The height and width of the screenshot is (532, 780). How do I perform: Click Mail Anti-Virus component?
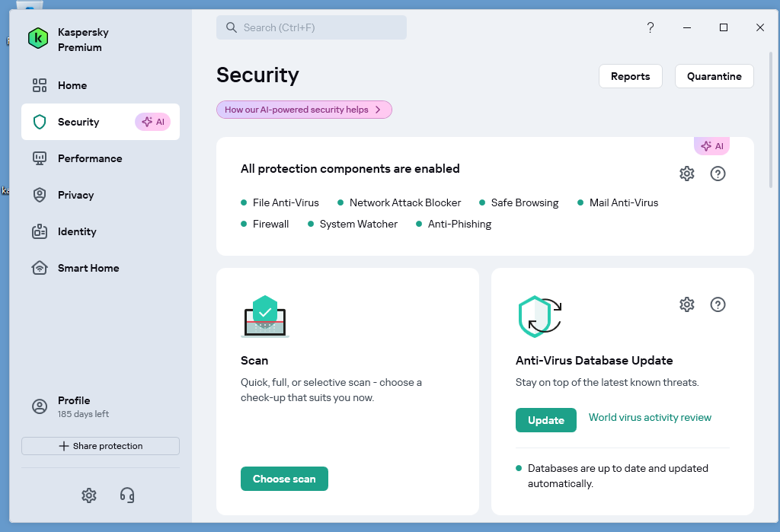point(618,203)
